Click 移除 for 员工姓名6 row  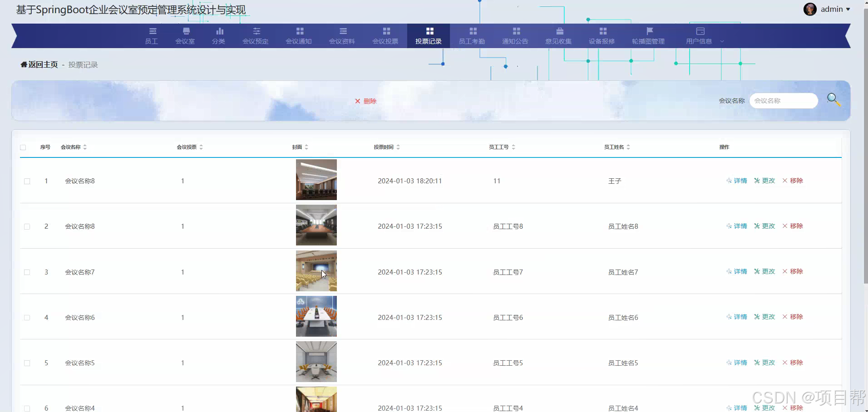click(793, 317)
